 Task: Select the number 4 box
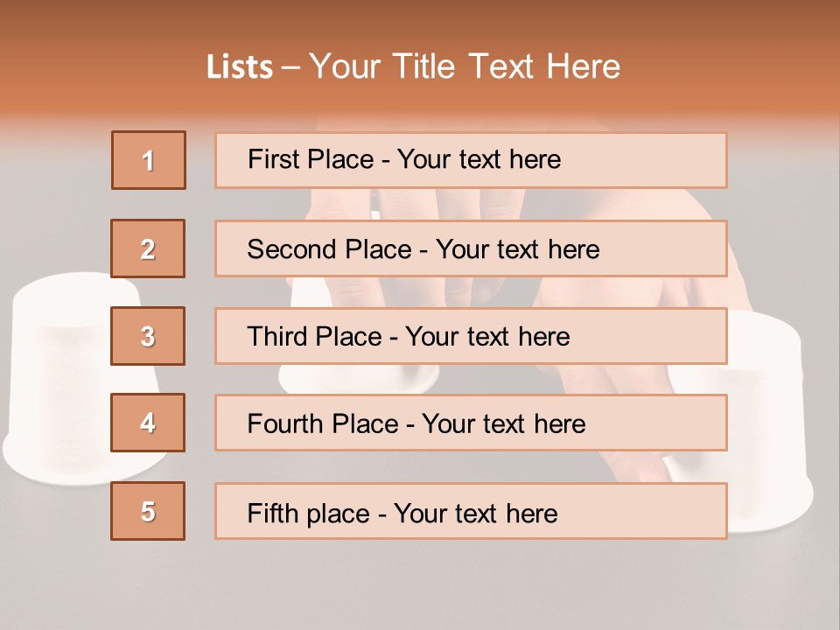coord(148,423)
